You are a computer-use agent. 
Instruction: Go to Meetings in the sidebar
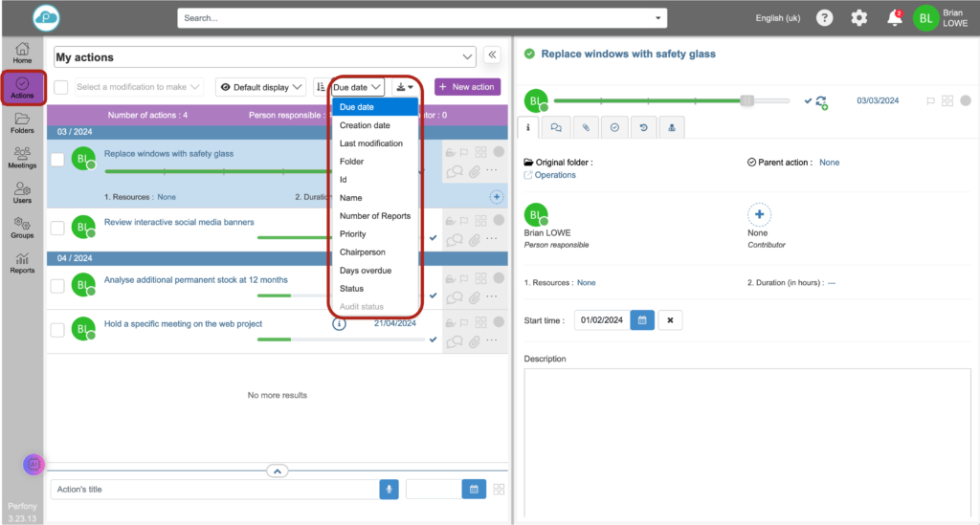pyautogui.click(x=22, y=158)
